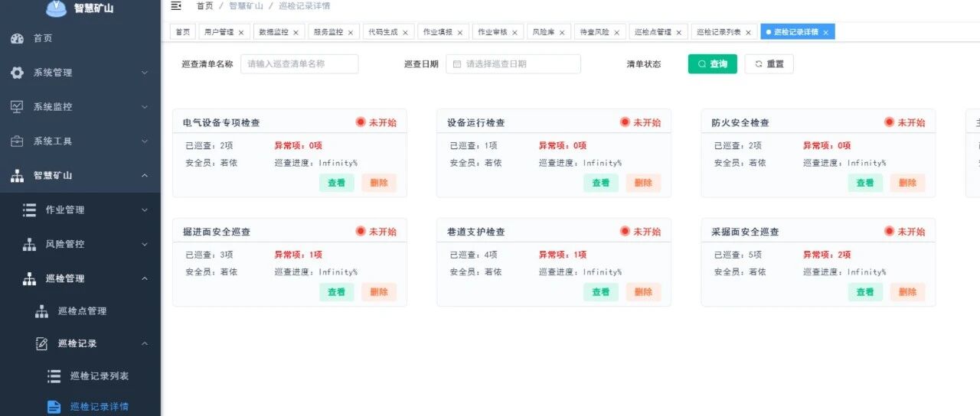Click the 系统管理 gear icon

click(17, 73)
